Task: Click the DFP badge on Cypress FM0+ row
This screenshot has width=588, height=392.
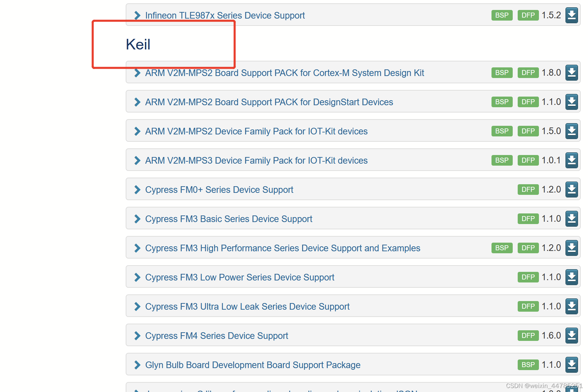Action: click(528, 189)
